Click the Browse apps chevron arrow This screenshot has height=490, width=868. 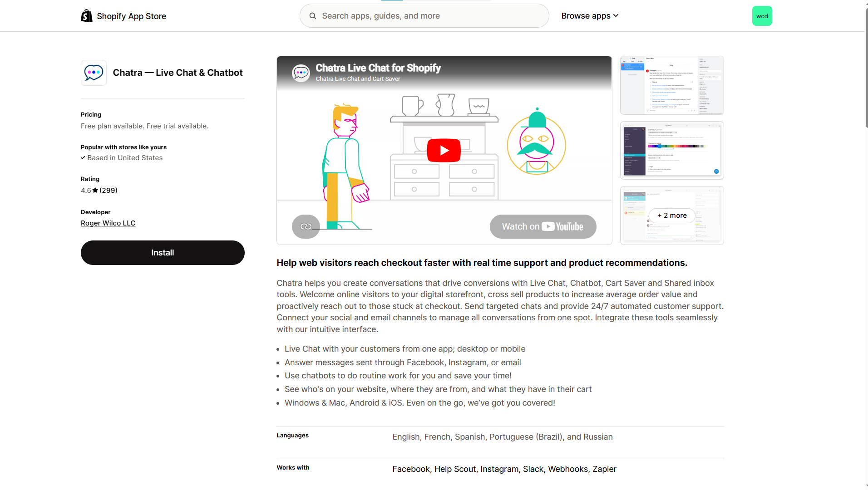(616, 16)
